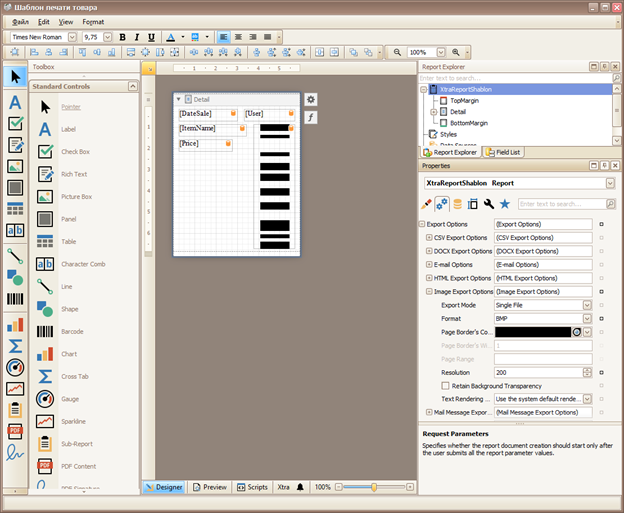Viewport: 624px width, 513px height.
Task: Pick the Barcode control
Action: point(72,332)
